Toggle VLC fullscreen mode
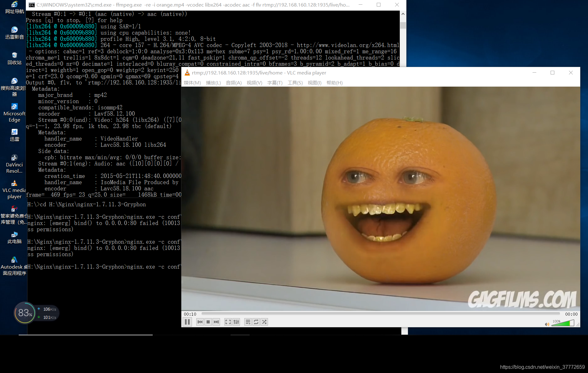The image size is (588, 373). click(x=228, y=322)
